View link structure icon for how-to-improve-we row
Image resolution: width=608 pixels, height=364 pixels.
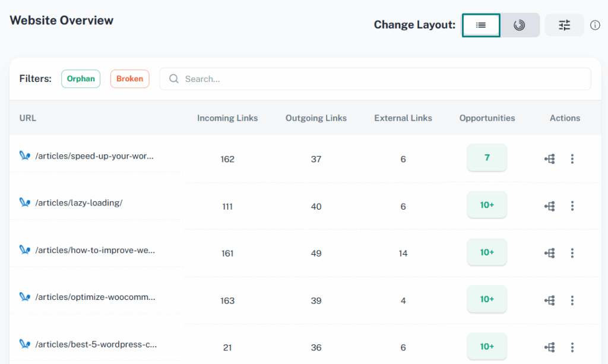[550, 254]
